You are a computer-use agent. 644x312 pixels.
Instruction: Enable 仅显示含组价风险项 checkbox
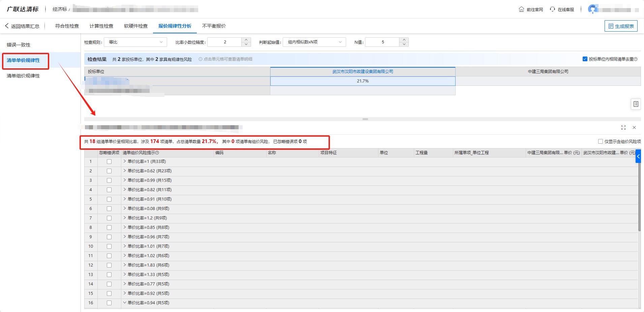[600, 141]
